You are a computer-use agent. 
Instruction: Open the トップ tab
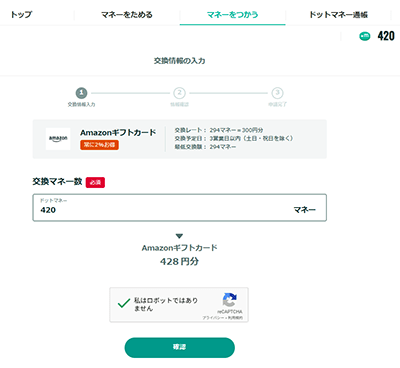coord(21,14)
